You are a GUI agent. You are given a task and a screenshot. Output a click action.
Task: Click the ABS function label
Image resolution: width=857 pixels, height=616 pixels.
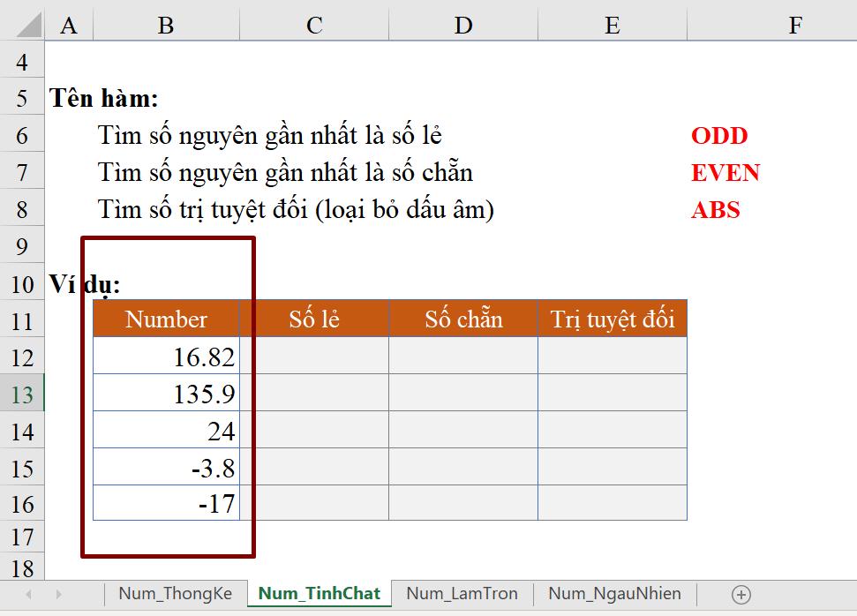click(716, 209)
